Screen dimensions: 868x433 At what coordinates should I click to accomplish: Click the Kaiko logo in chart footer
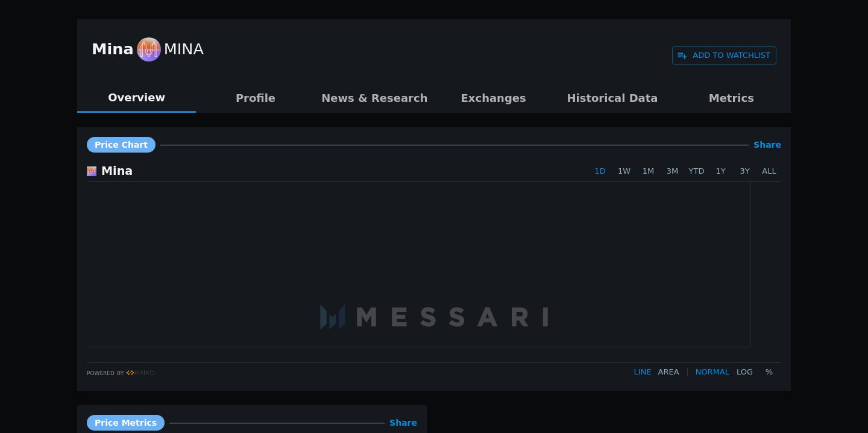click(x=140, y=373)
